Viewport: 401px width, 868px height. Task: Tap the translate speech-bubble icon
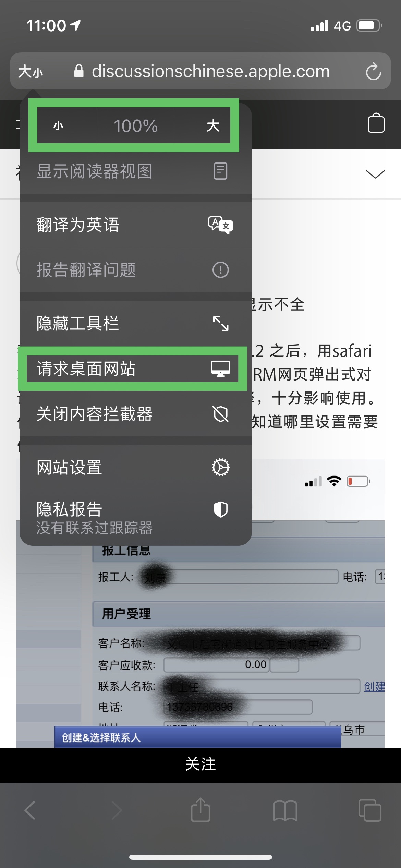(x=220, y=225)
